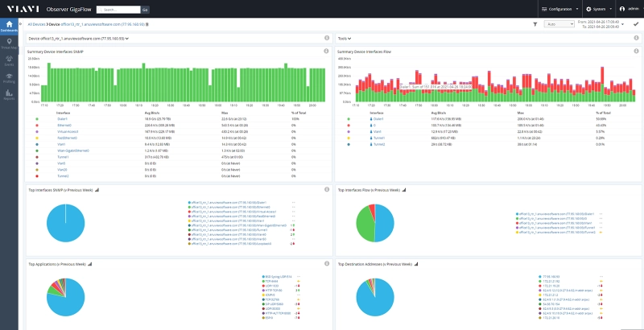Click the filter funnel icon
This screenshot has height=330, width=644.
pos(535,24)
